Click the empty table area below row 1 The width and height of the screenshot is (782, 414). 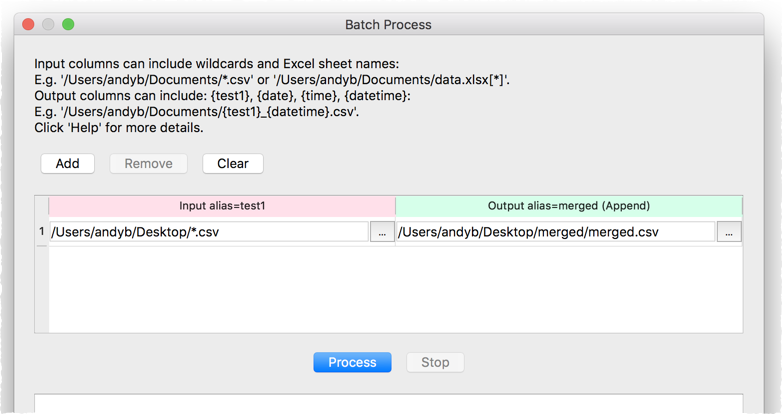[x=395, y=290]
